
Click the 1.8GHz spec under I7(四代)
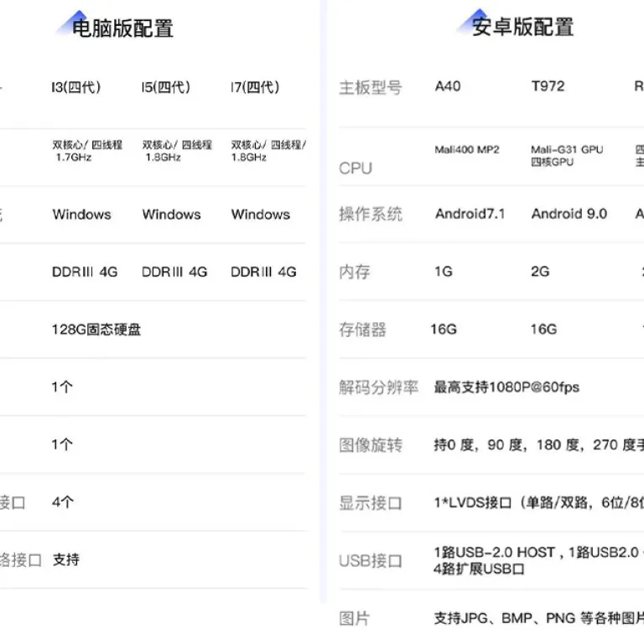point(249,158)
